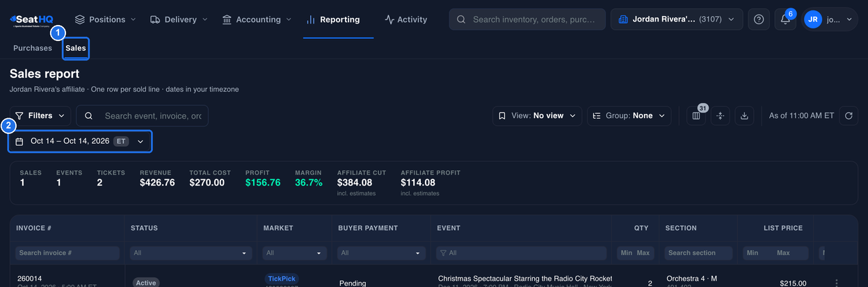Open the View: No view dropdown

point(537,115)
